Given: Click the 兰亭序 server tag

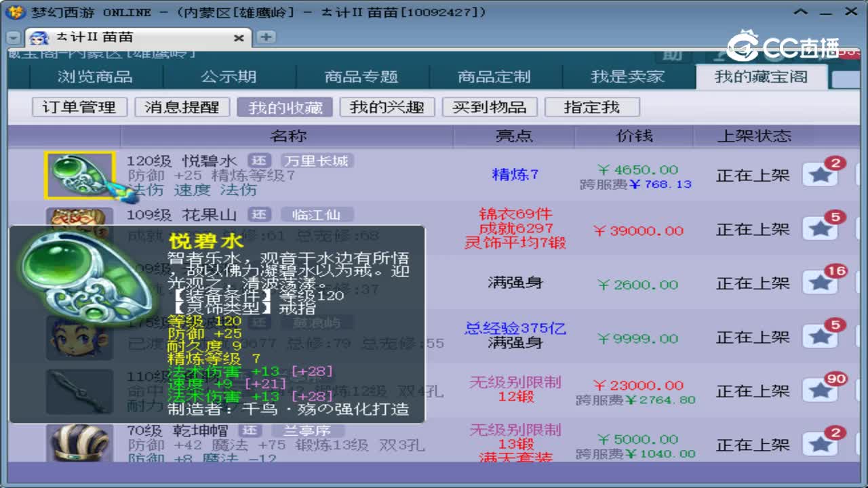Looking at the screenshot, I should [308, 430].
